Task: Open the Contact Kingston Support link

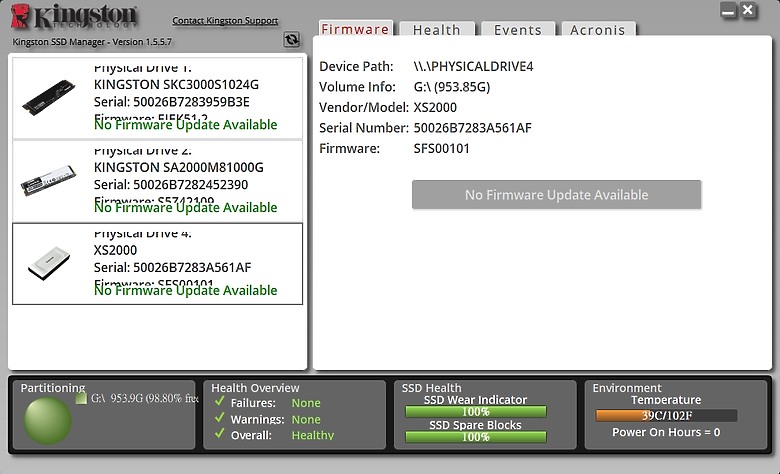Action: pos(225,20)
